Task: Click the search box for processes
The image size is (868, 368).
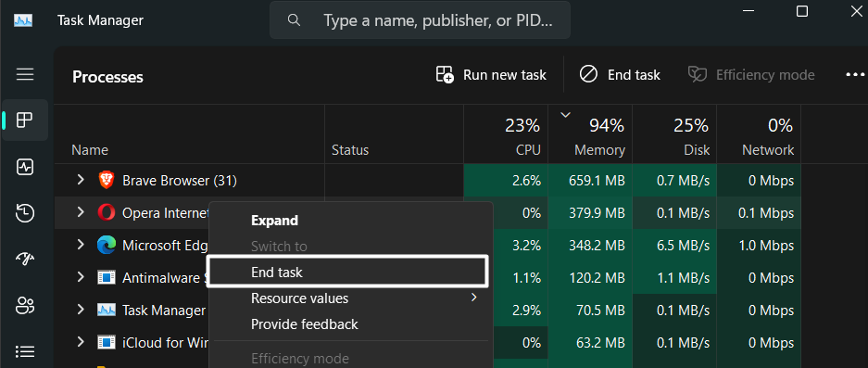Action: click(x=420, y=21)
